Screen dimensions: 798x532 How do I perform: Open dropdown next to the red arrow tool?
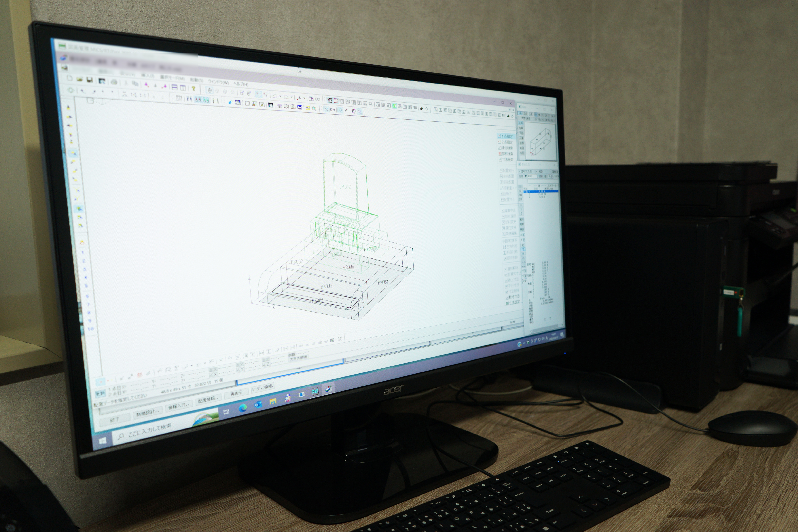point(304,98)
